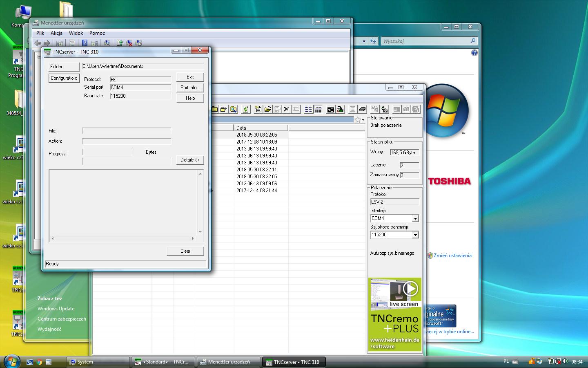588x368 pixels.
Task: Click the PL language indicator in taskbar
Action: pos(506,361)
